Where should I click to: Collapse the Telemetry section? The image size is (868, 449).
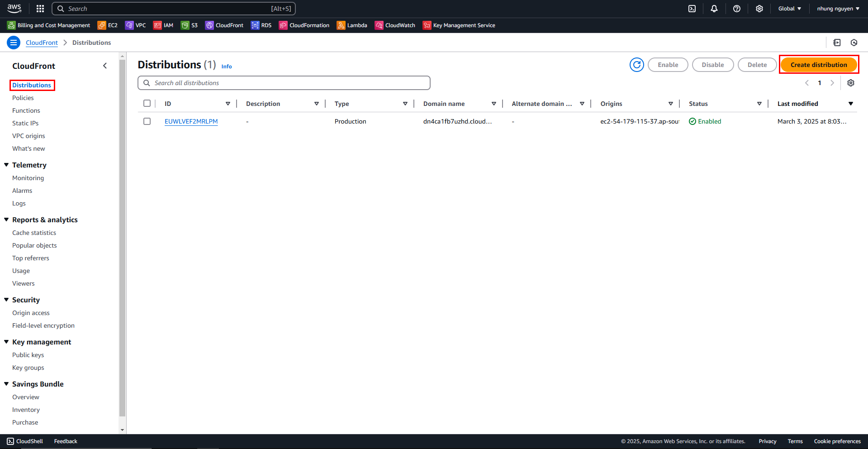6,165
